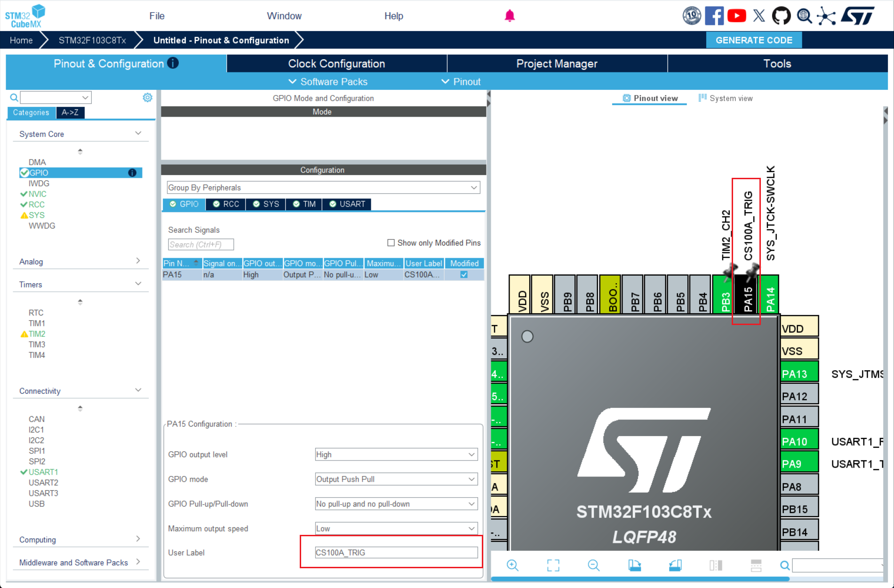Open the Group By Peripherals dropdown
This screenshot has height=588, width=894.
(x=323, y=188)
